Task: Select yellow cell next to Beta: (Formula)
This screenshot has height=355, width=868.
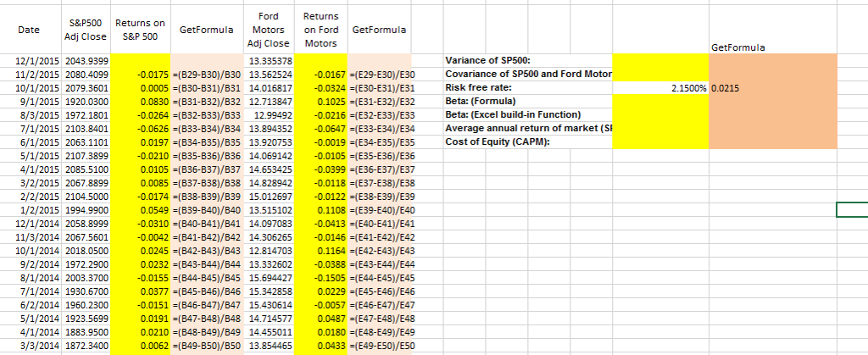Action: [x=660, y=101]
